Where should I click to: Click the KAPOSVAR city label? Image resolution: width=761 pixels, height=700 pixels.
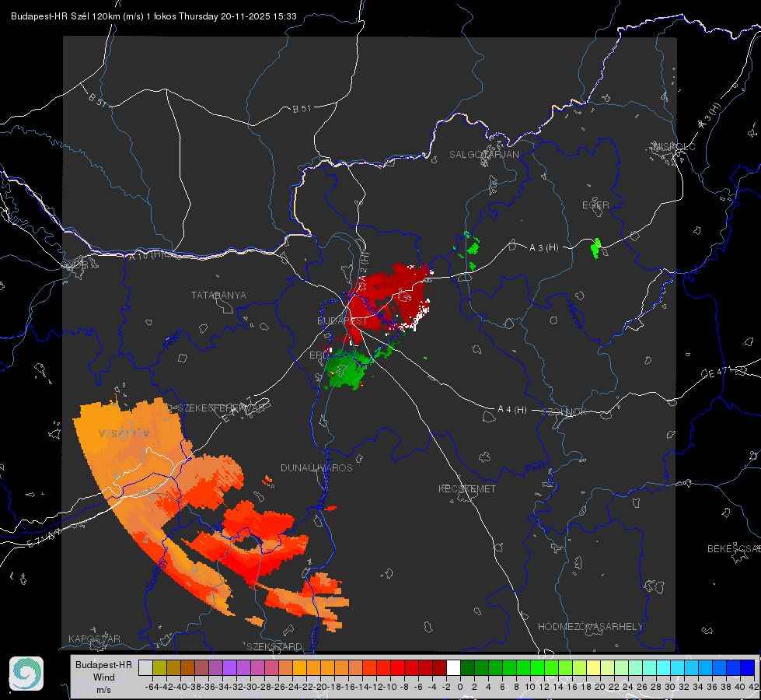(94, 639)
